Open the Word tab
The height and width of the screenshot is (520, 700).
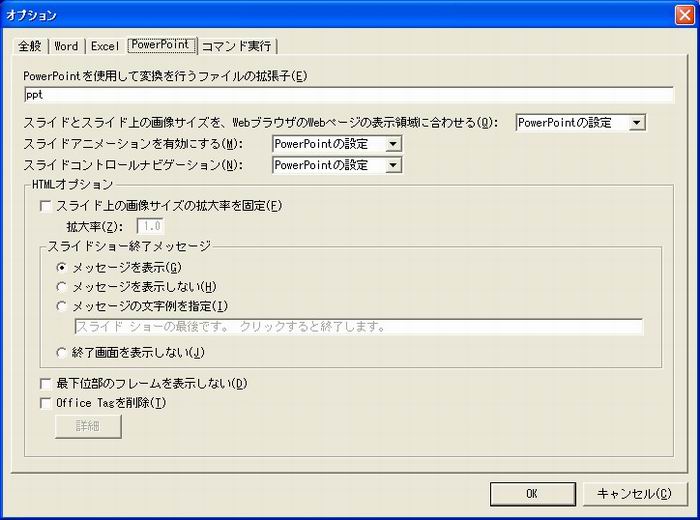[x=66, y=46]
